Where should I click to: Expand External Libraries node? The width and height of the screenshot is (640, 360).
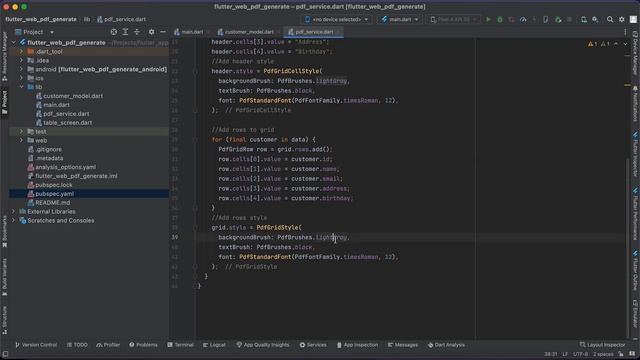point(13,211)
